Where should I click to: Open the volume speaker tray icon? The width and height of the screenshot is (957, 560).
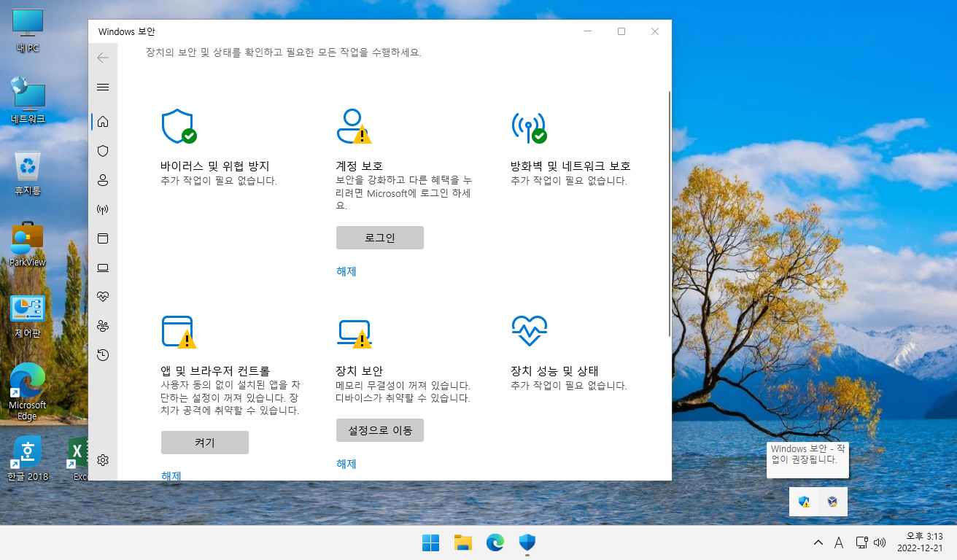pos(880,542)
